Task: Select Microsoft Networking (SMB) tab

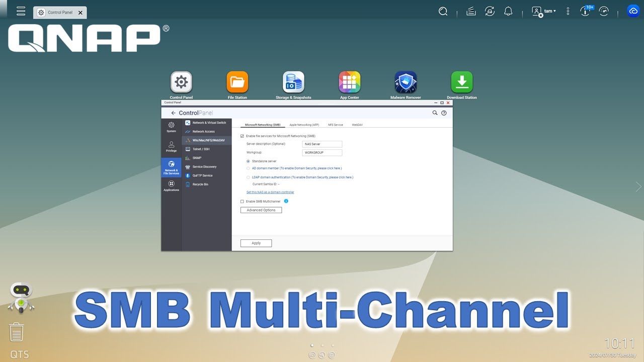Action: [x=263, y=125]
